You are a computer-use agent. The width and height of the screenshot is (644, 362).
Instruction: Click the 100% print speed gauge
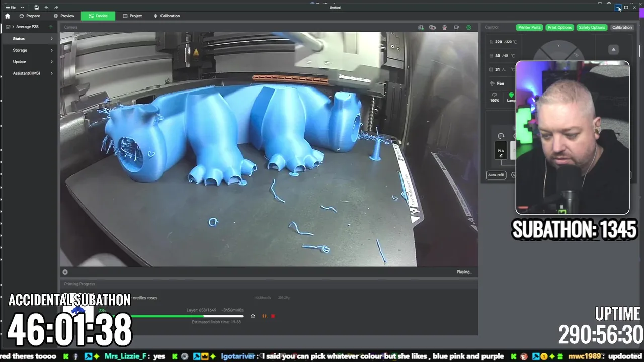(x=495, y=98)
